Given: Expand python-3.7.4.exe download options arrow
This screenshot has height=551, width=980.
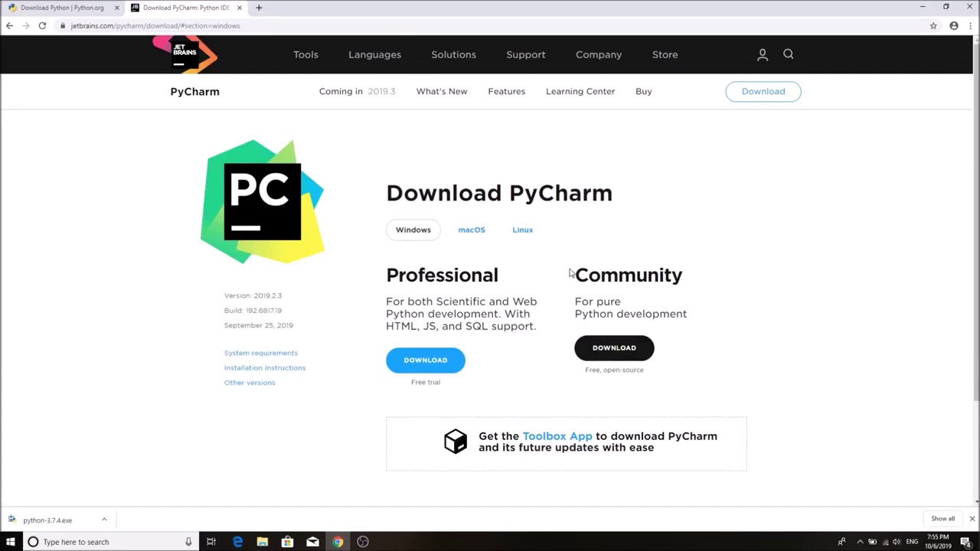Looking at the screenshot, I should (104, 520).
